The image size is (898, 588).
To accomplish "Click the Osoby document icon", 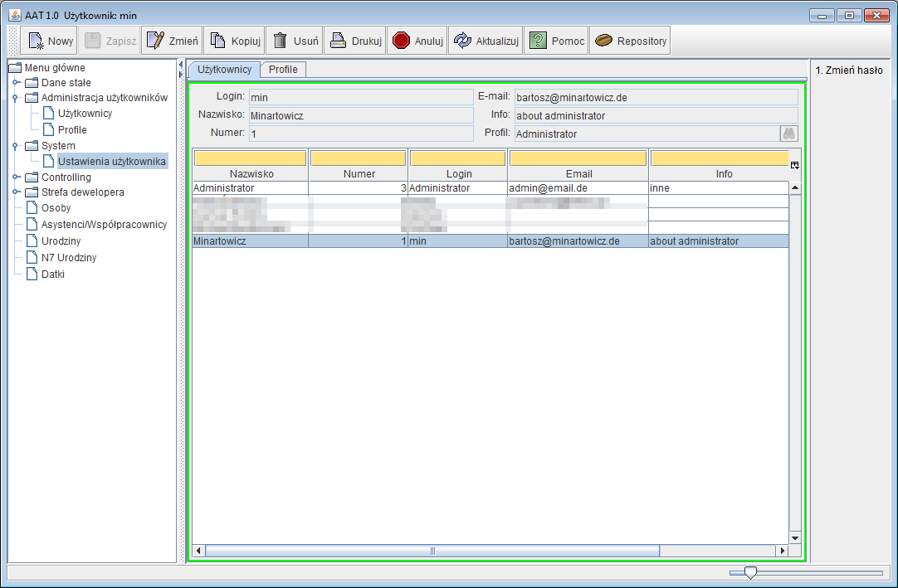I will tap(32, 207).
